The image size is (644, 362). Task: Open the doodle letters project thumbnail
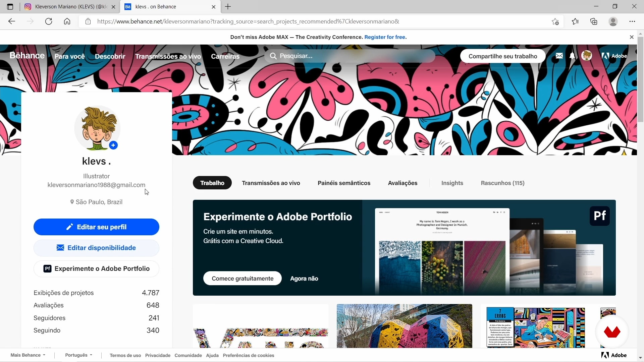click(261, 326)
